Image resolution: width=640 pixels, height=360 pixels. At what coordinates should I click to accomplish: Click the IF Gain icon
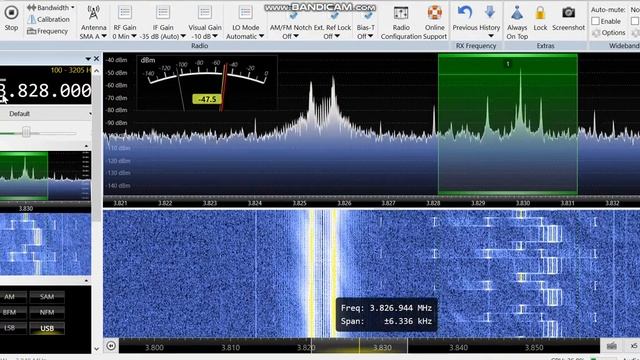(163, 12)
